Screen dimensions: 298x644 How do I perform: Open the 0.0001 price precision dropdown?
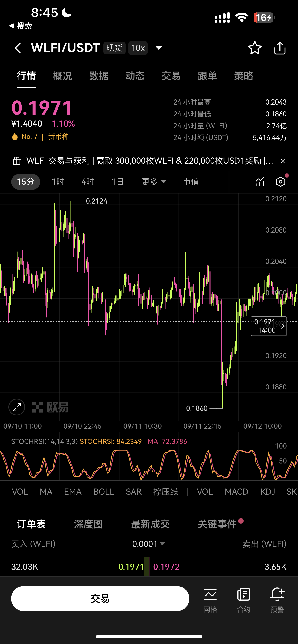pos(149,544)
